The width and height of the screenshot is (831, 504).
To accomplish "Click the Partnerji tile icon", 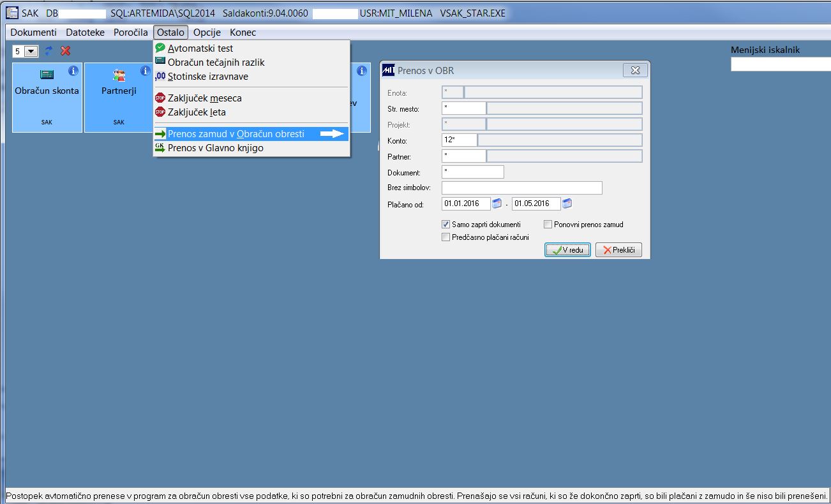I will coord(119,75).
